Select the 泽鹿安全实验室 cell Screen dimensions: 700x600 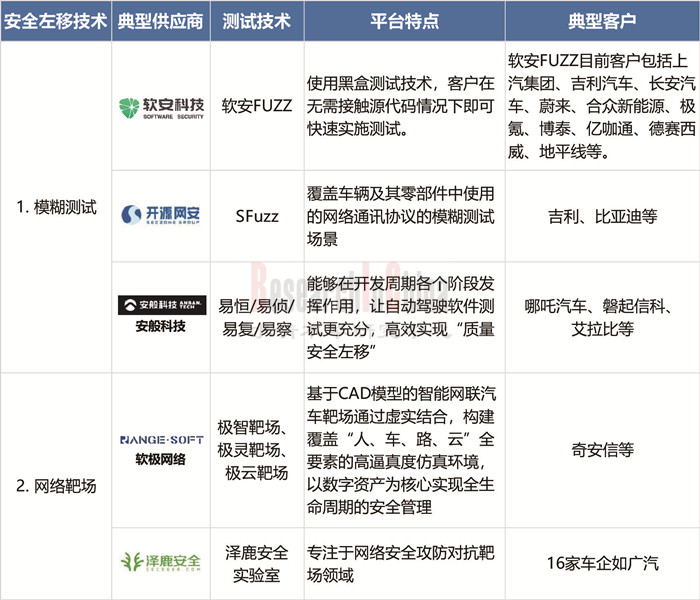pyautogui.click(x=257, y=564)
